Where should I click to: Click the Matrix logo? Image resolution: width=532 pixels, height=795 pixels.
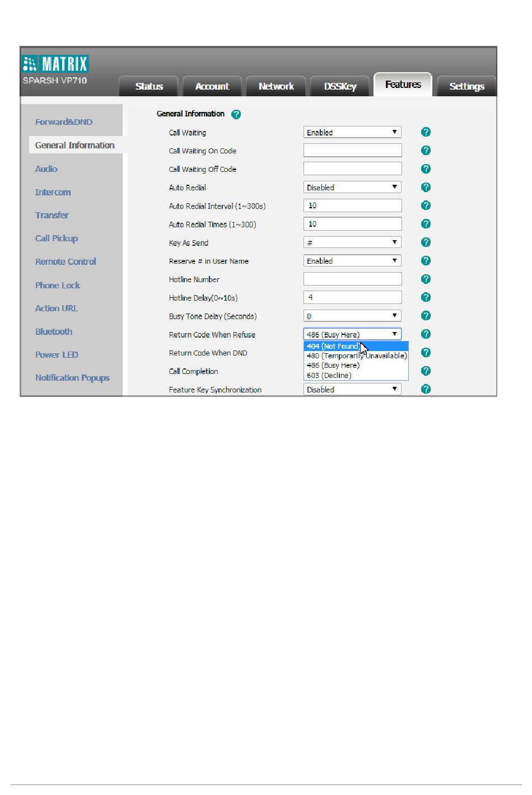click(55, 64)
